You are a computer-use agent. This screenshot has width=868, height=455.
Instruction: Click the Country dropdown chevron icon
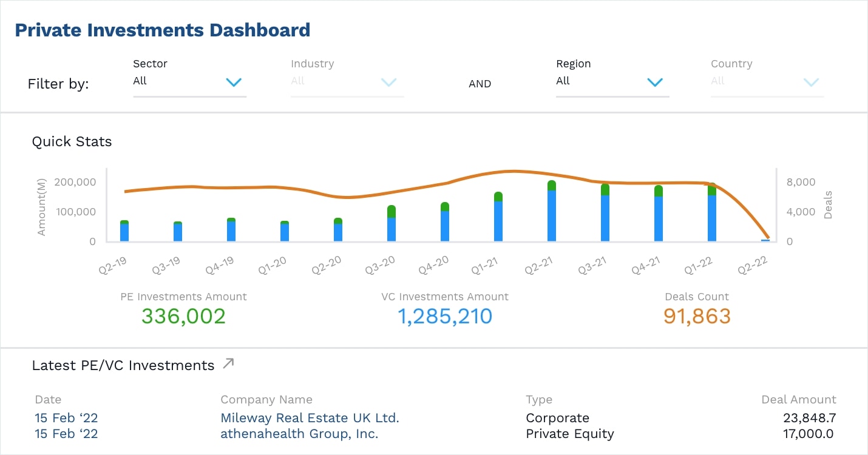[x=811, y=83]
